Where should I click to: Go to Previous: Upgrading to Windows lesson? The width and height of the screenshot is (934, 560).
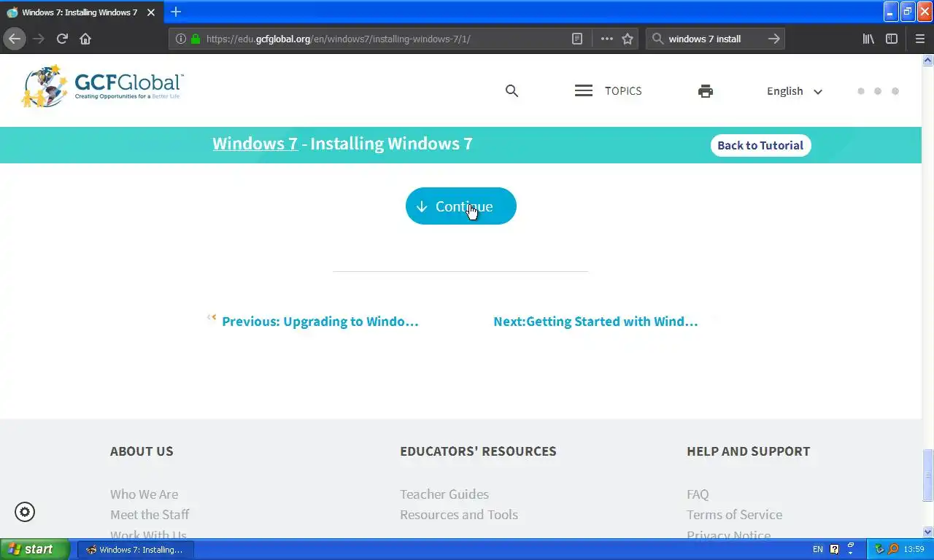tap(320, 322)
